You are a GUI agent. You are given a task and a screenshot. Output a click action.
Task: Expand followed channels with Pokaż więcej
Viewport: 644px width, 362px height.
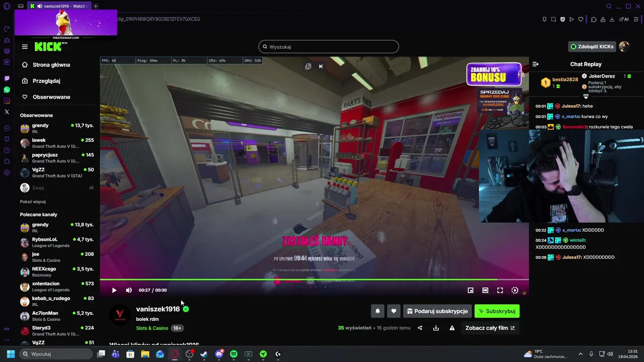pyautogui.click(x=33, y=202)
